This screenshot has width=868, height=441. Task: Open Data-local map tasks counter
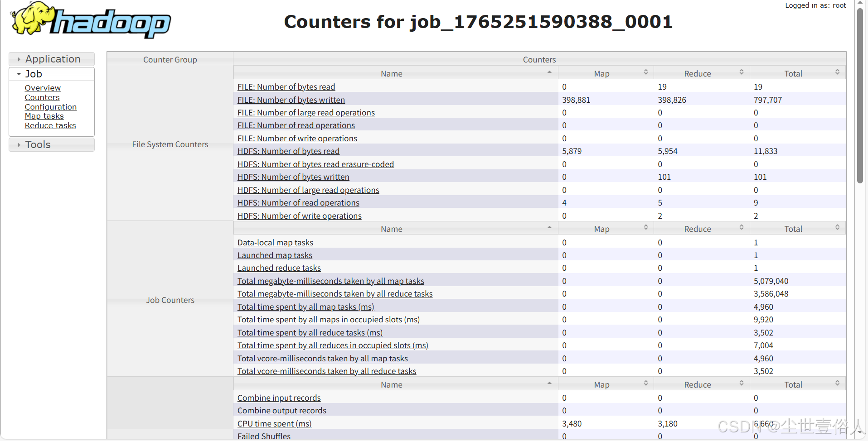(x=275, y=243)
